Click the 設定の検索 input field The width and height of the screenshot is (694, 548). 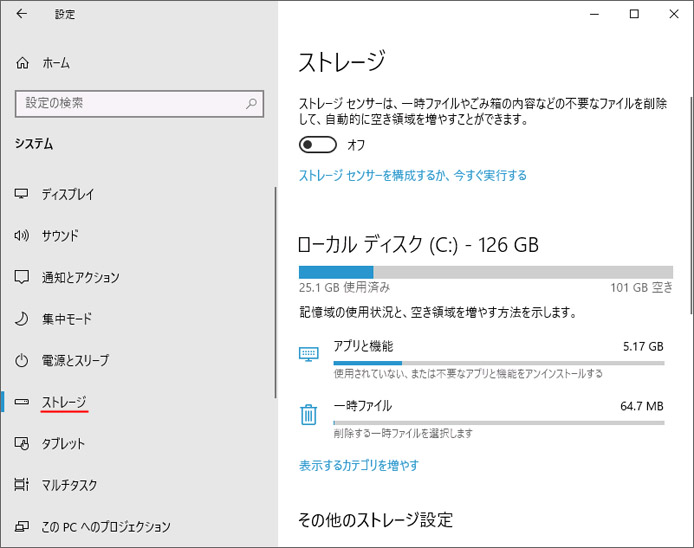point(139,104)
